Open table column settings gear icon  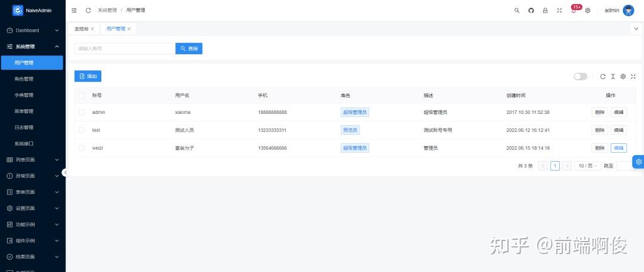pos(623,76)
